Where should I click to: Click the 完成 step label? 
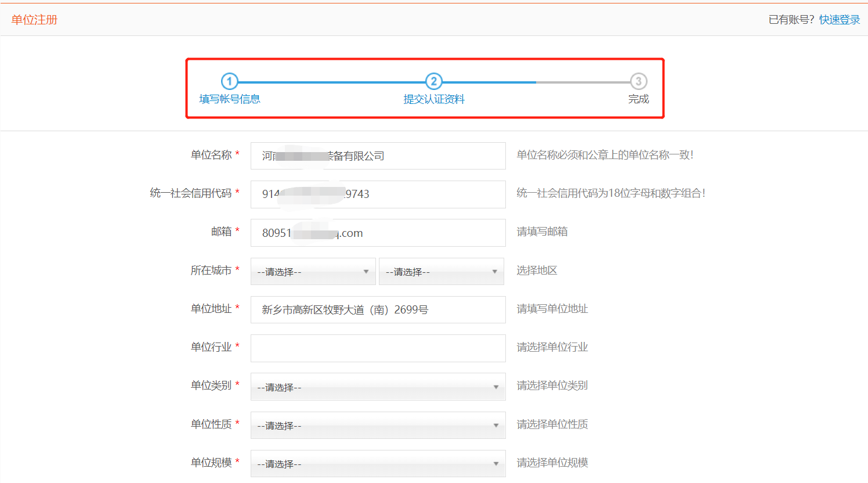tap(638, 99)
